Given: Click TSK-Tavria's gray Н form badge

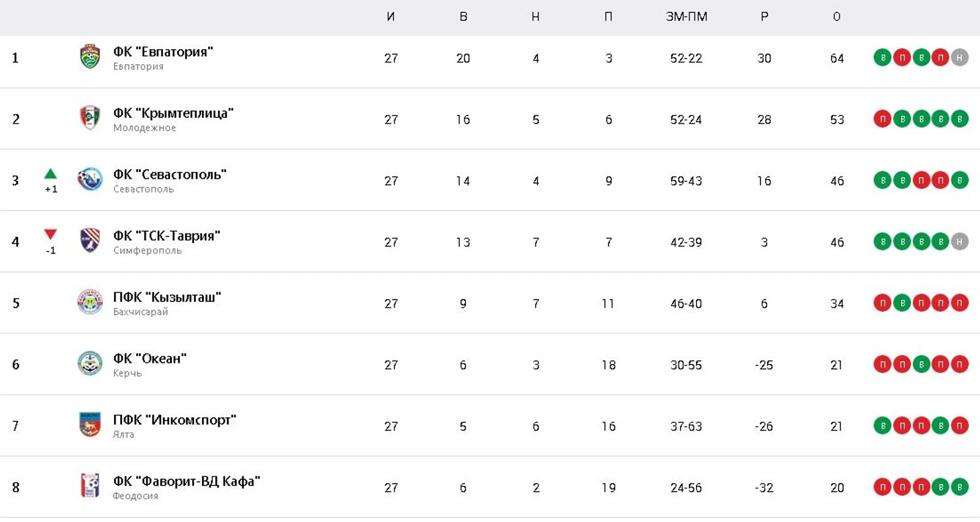Looking at the screenshot, I should pyautogui.click(x=960, y=241).
